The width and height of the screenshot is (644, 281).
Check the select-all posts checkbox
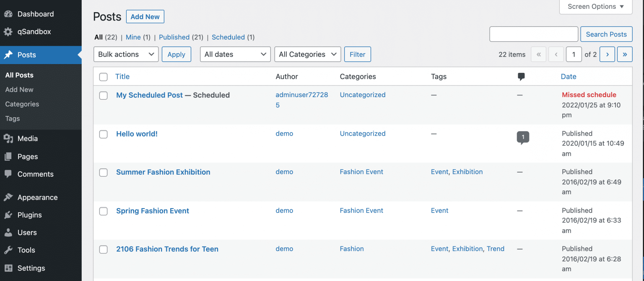pos(103,77)
